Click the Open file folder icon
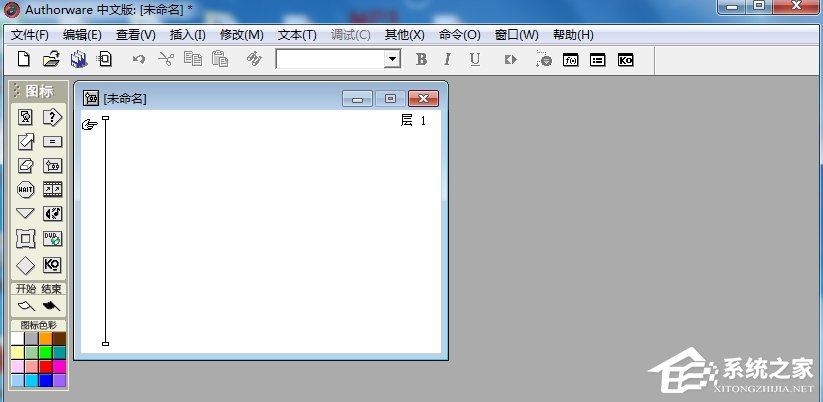 point(51,59)
